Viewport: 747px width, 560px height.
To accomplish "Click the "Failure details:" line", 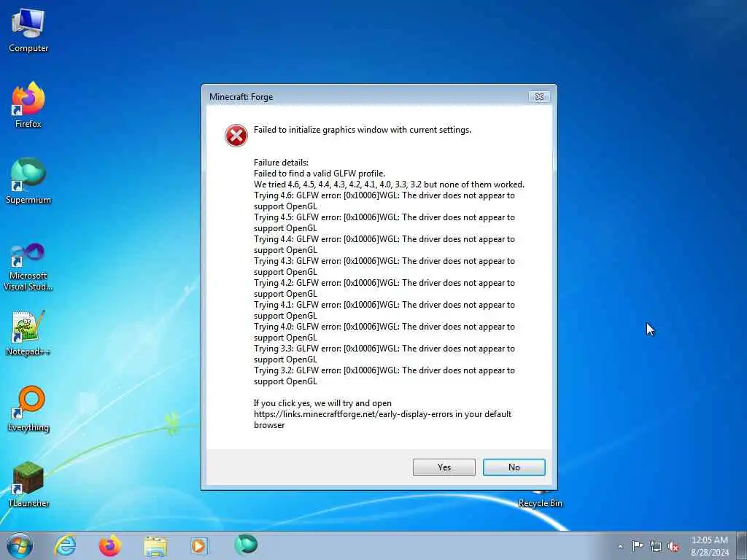I will click(281, 163).
